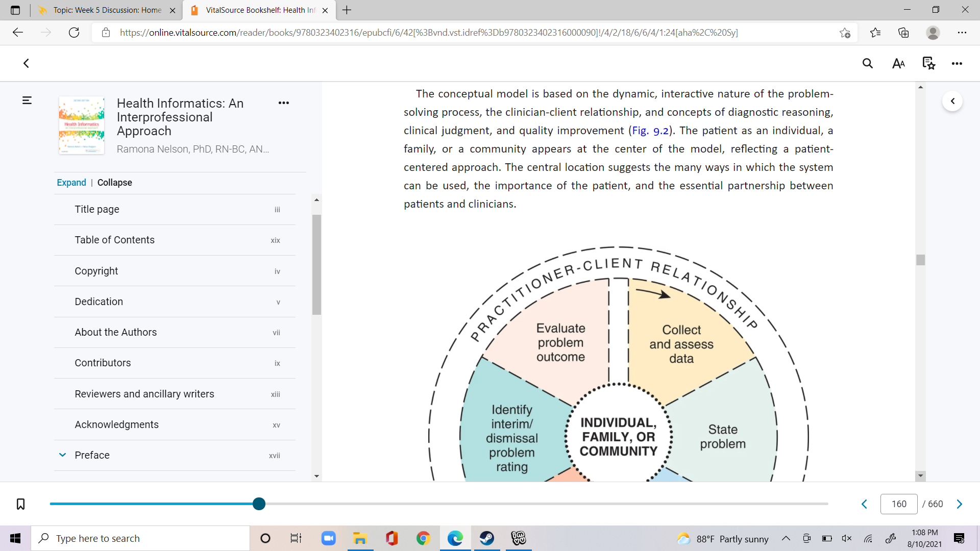Bookmark the current page
This screenshot has width=980, height=551.
(20, 504)
